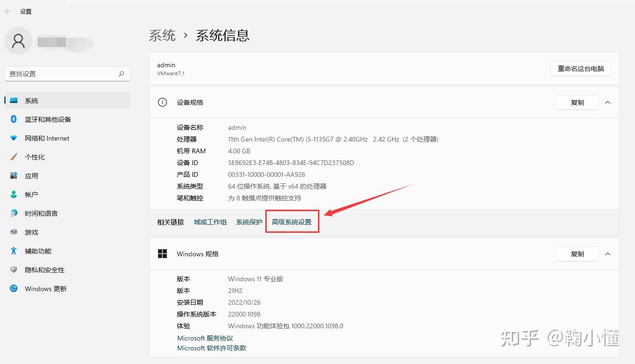The width and height of the screenshot is (635, 364).
Task: Click the edition value Windows 11 专业版
Action: pos(256,279)
